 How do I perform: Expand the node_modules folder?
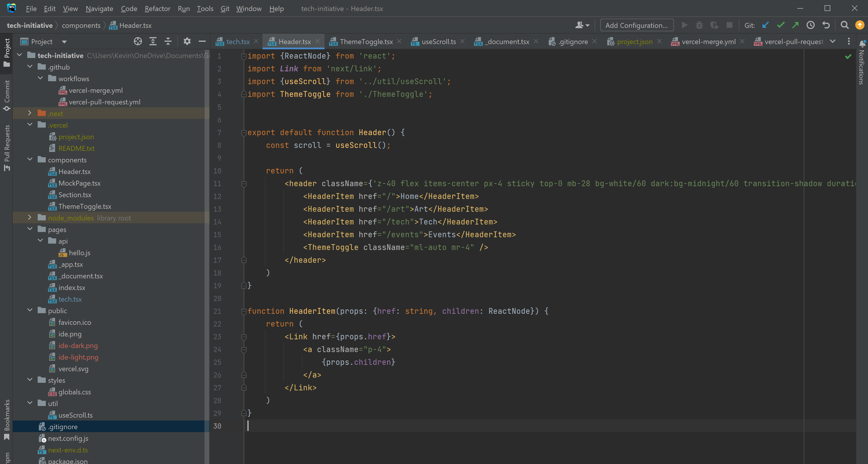coord(30,218)
